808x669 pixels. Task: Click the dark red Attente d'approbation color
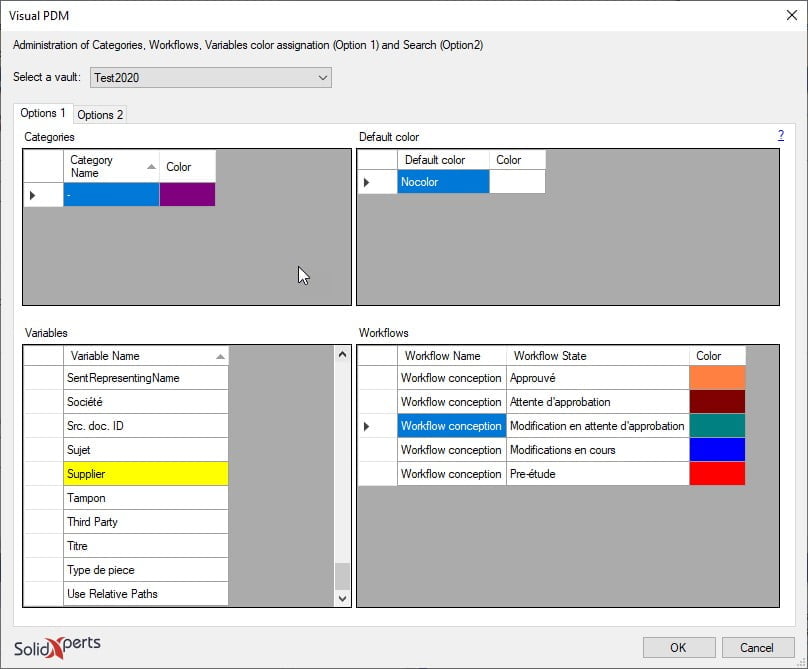coord(717,402)
